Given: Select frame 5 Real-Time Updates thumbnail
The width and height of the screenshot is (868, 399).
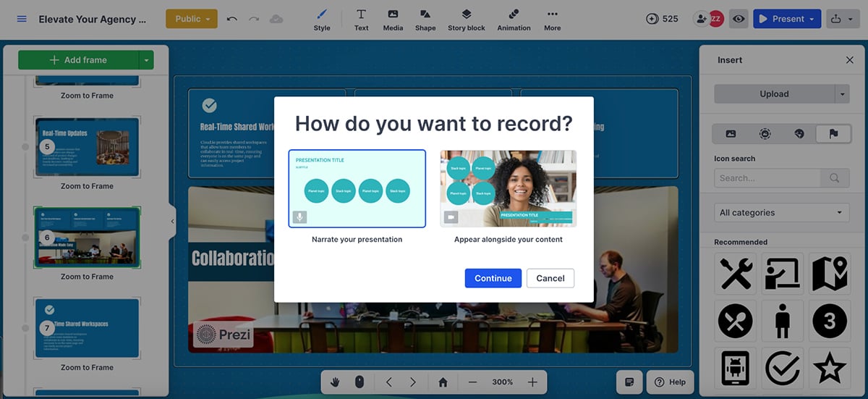Looking at the screenshot, I should 87,146.
